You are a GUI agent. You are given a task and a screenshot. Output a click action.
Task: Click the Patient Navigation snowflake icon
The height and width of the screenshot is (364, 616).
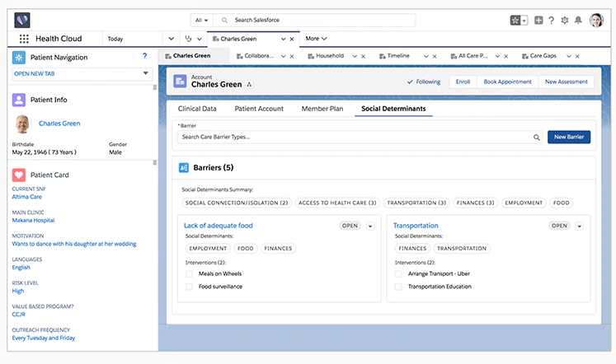[19, 58]
